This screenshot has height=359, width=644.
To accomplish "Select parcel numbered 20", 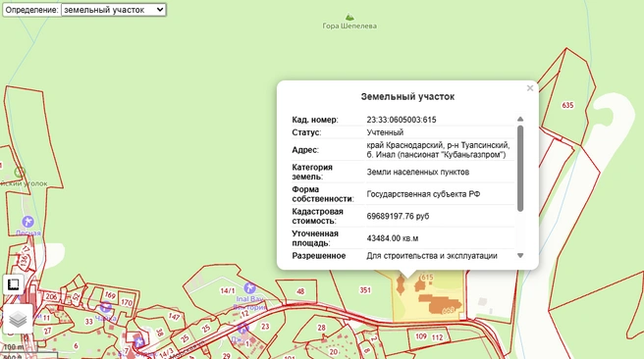I will tap(334, 351).
